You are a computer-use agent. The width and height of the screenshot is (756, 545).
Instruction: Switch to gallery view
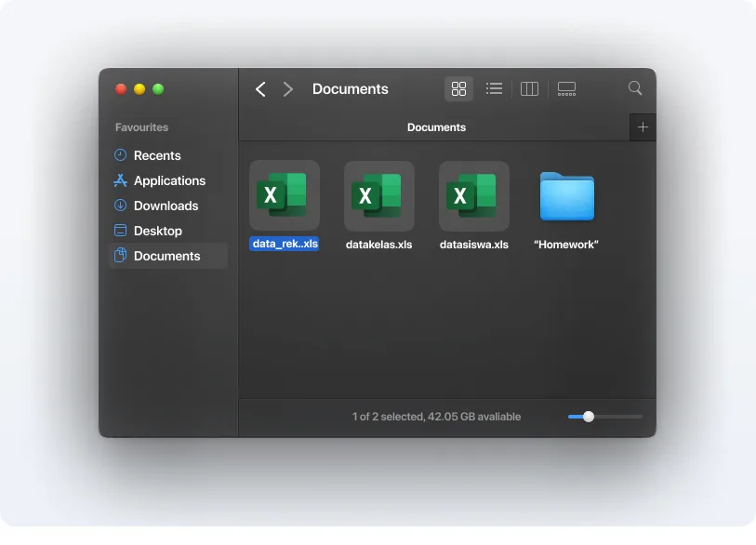pos(566,88)
